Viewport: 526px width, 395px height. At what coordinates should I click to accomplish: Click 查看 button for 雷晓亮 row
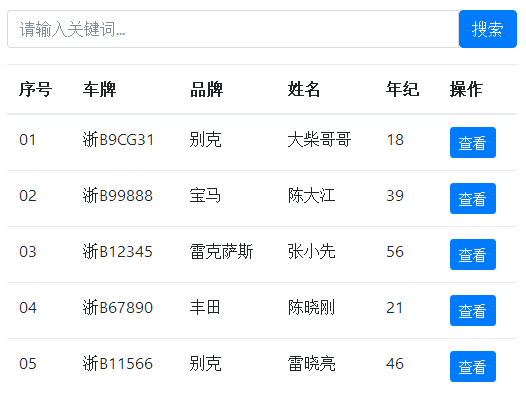tap(473, 366)
